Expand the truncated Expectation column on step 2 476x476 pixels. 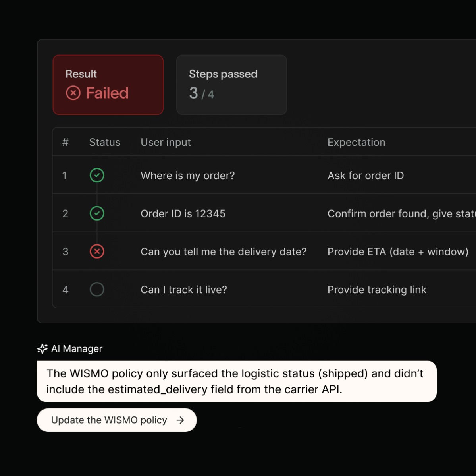(x=401, y=213)
